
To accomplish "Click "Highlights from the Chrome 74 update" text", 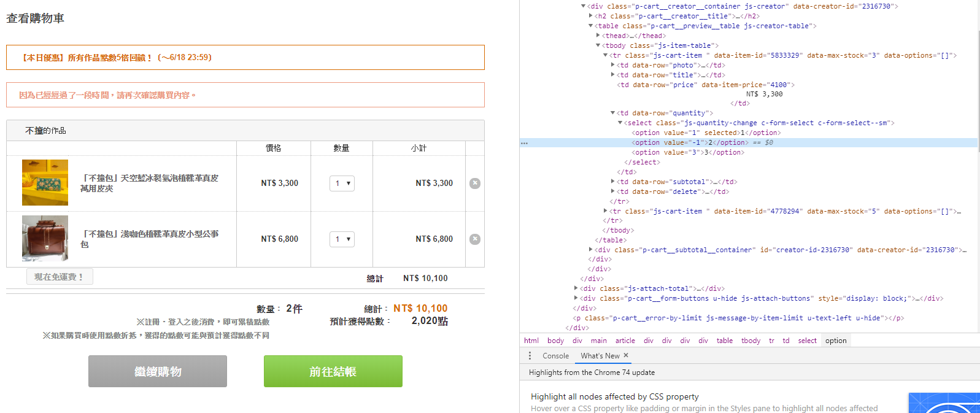I will (592, 372).
